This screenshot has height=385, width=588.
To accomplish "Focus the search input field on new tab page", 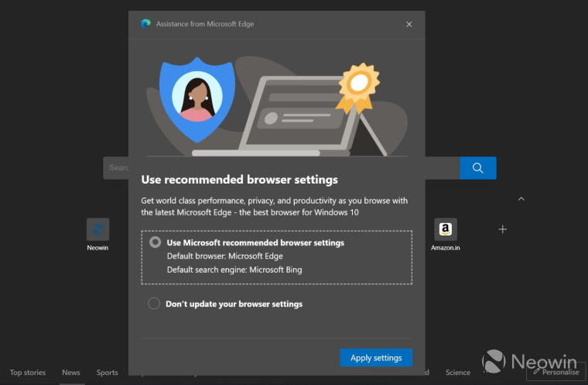I will (282, 168).
